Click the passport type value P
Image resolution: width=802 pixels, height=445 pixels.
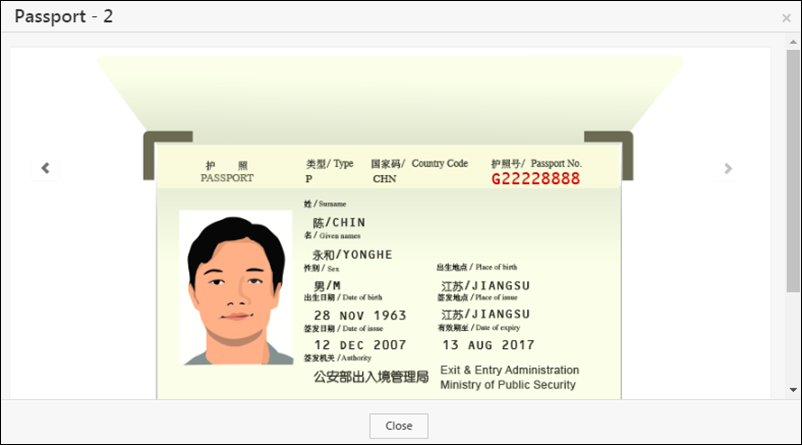click(x=308, y=179)
